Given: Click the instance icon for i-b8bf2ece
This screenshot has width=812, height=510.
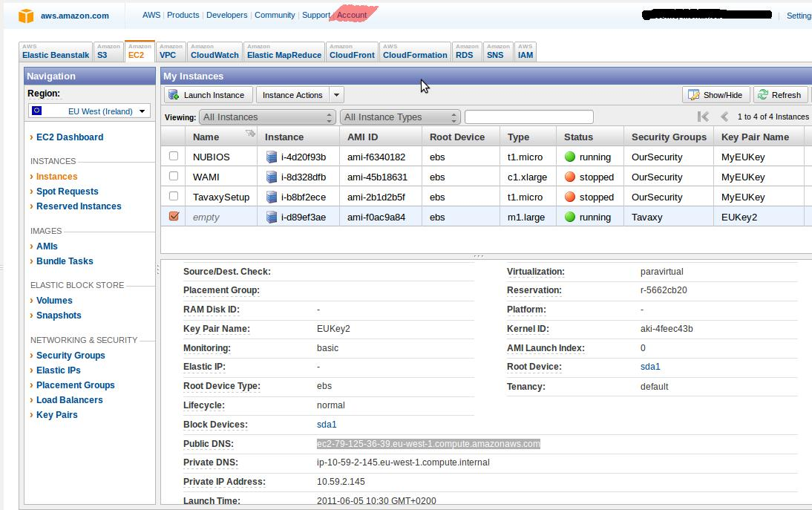Looking at the screenshot, I should click(x=272, y=197).
